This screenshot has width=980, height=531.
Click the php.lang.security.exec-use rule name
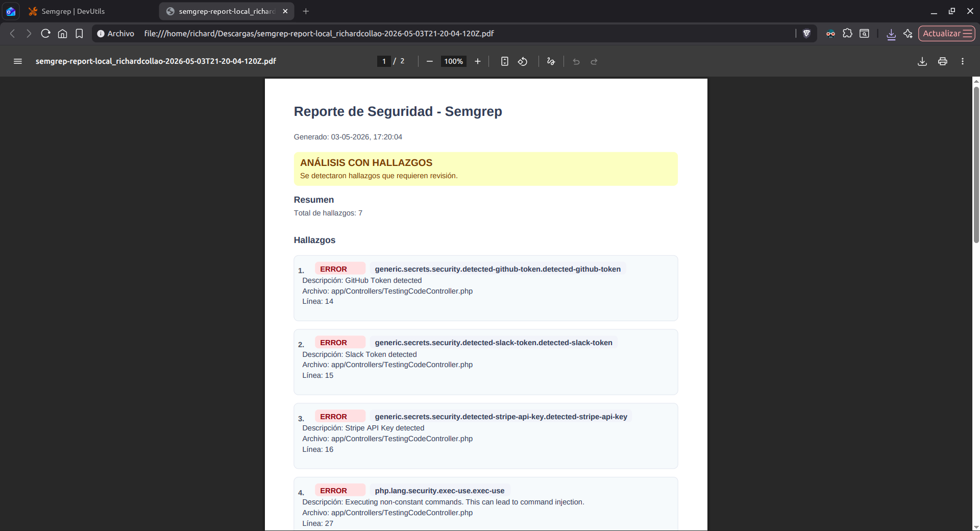[x=439, y=491]
